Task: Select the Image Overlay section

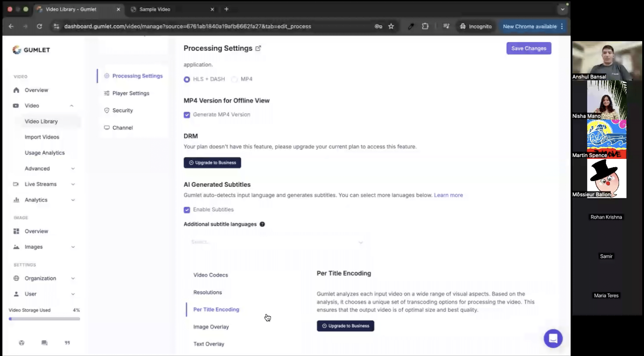Action: [211, 327]
